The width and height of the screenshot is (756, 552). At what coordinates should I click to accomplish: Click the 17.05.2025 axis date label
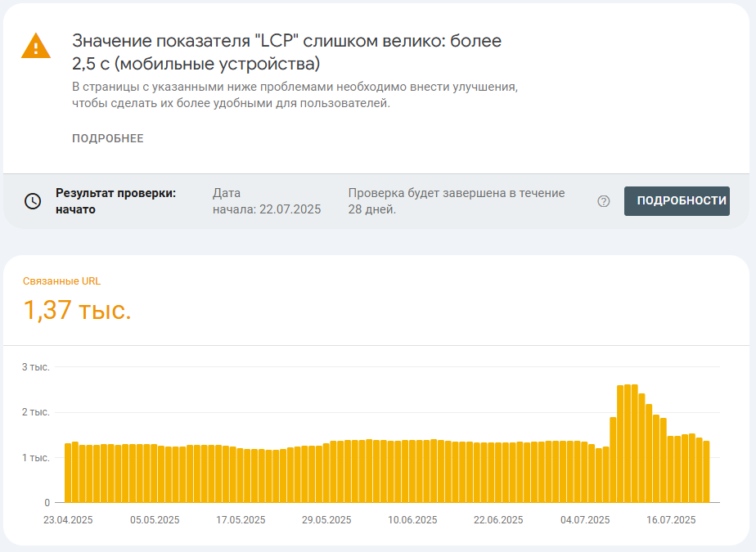click(x=241, y=520)
